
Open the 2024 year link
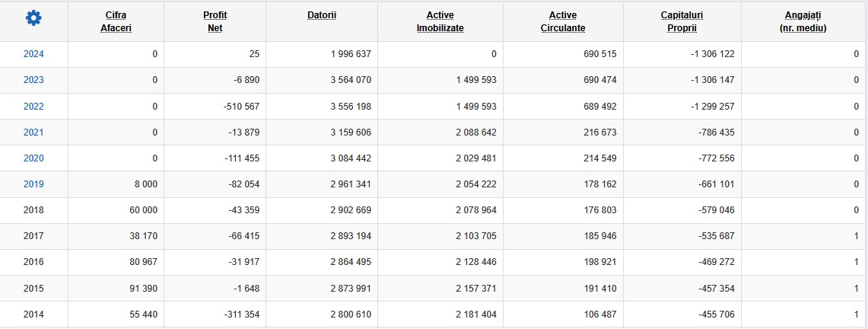[x=33, y=54]
